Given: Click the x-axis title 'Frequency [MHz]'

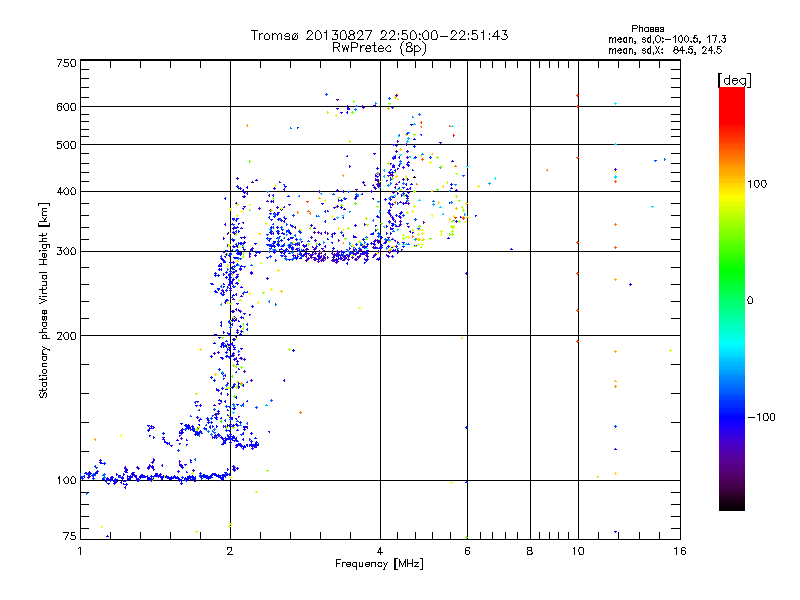Looking at the screenshot, I should [379, 564].
